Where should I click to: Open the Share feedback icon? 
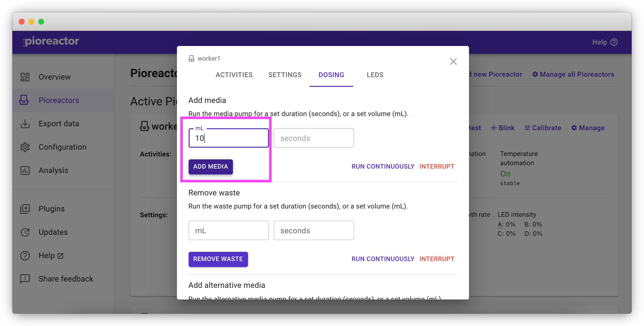(x=25, y=279)
